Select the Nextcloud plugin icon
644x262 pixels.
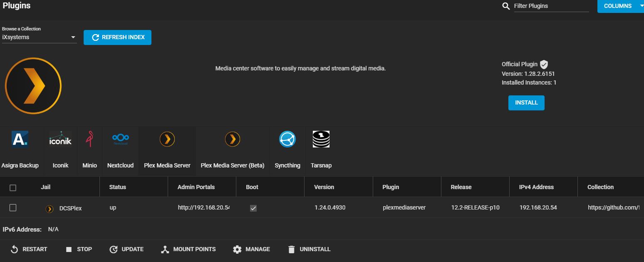pos(120,139)
